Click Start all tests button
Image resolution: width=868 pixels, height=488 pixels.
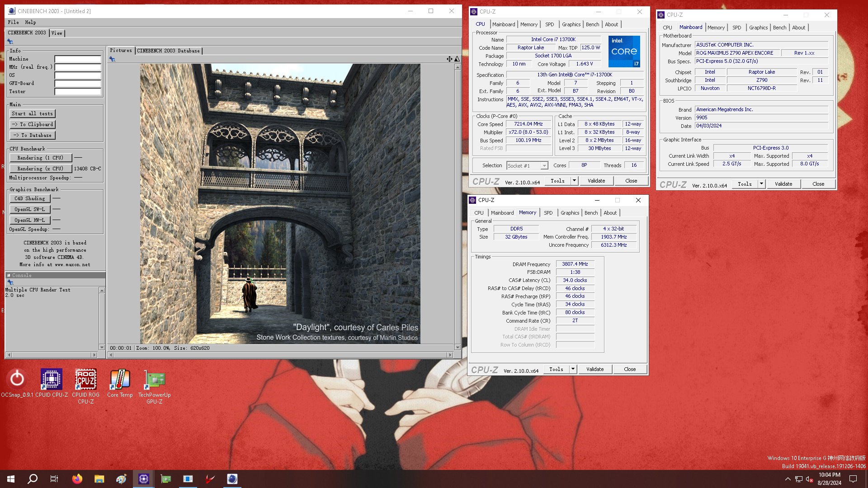(33, 113)
